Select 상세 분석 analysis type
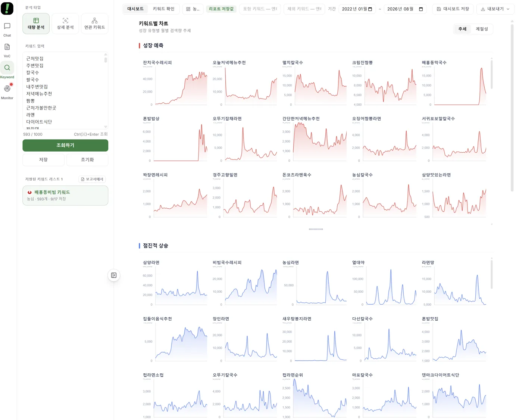This screenshot has width=516, height=420. (x=65, y=24)
